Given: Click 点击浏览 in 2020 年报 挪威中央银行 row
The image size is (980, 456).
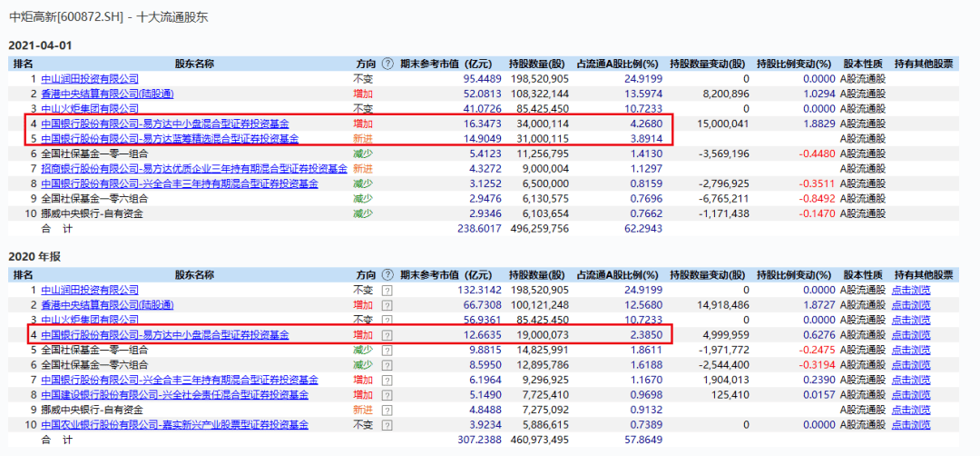Looking at the screenshot, I should 911,411.
